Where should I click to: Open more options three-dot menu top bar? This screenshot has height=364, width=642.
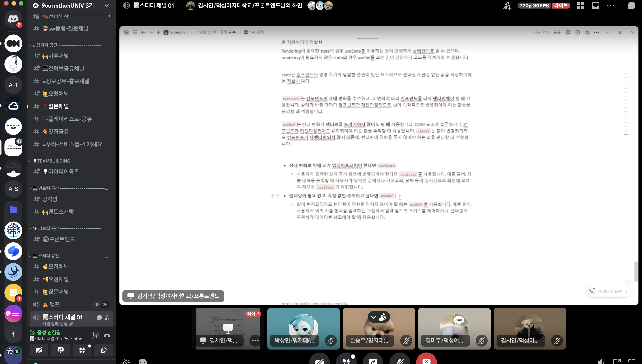(610, 6)
